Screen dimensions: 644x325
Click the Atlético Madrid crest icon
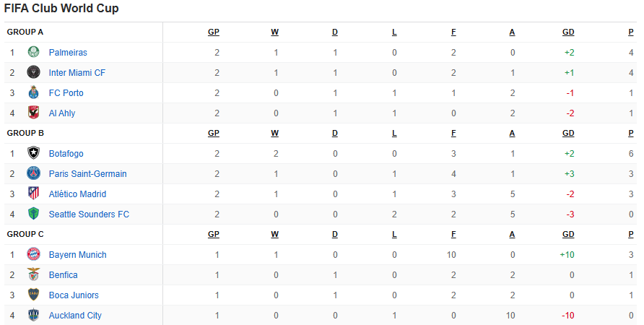coord(34,194)
